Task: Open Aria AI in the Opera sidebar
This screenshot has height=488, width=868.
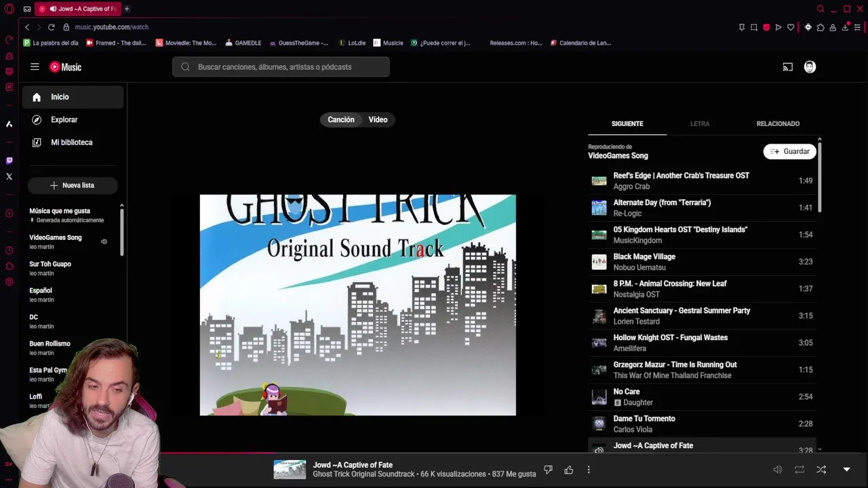Action: 9,124
